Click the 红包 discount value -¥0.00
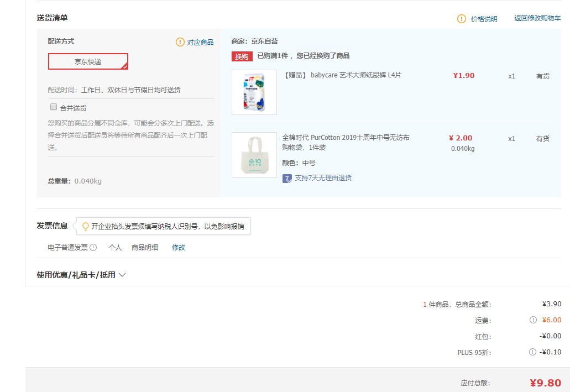570x392 pixels. point(550,336)
